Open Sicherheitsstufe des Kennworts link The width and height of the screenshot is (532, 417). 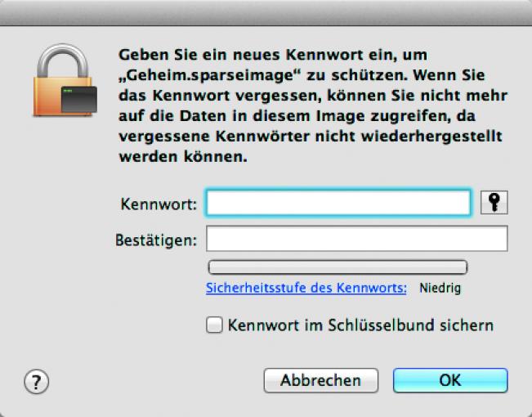[x=306, y=288]
